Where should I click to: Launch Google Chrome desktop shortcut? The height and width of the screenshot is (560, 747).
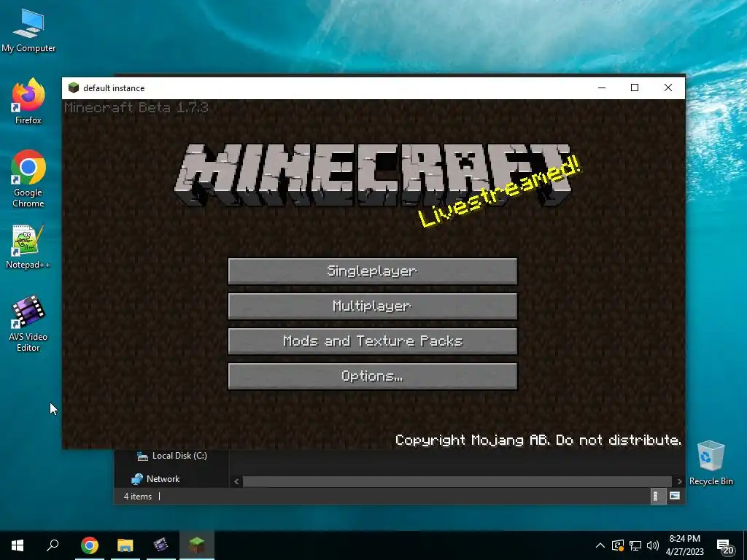28,179
